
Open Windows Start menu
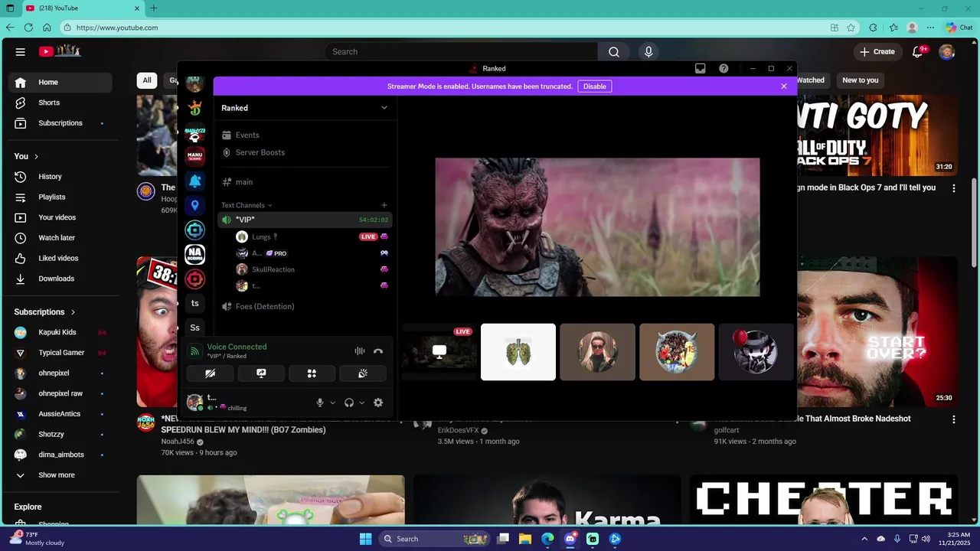[365, 539]
